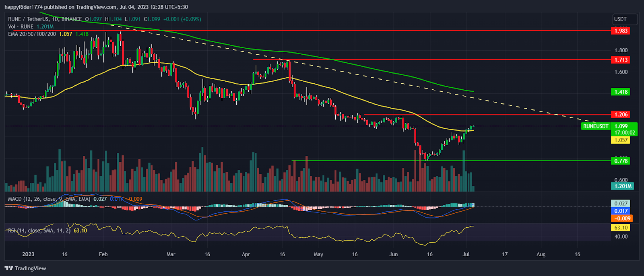Screen dimensions: 644x276
Task: Select the 0.027 MACD histogram value label
Action: 621,204
